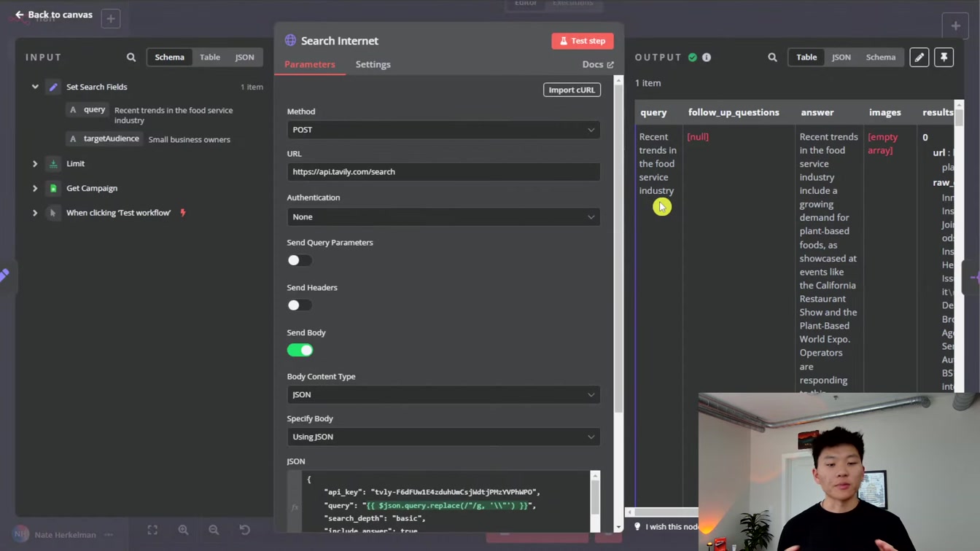
Task: Open the Authentication dropdown
Action: (443, 216)
